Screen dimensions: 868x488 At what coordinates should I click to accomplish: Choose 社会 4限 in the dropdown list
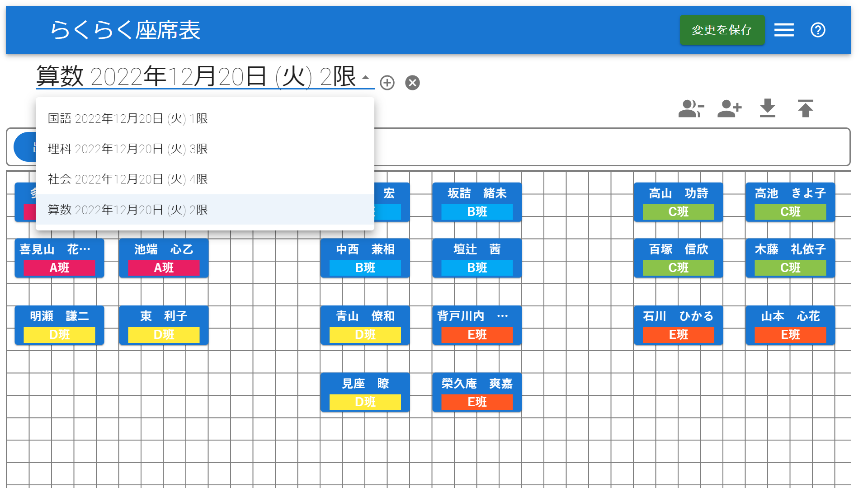[x=128, y=179]
